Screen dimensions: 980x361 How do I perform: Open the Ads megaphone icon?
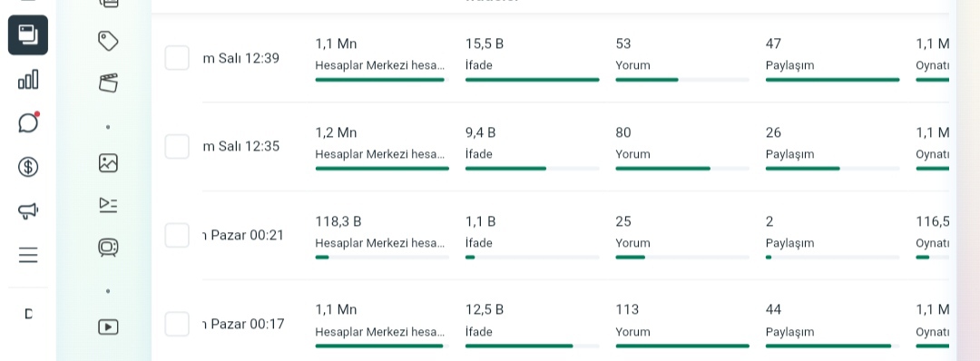pos(28,211)
